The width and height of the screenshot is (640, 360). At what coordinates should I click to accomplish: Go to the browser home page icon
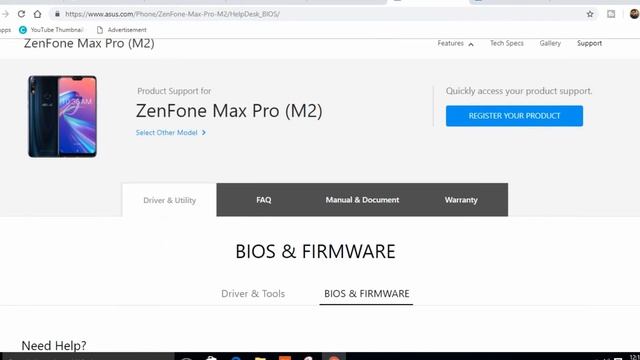38,14
